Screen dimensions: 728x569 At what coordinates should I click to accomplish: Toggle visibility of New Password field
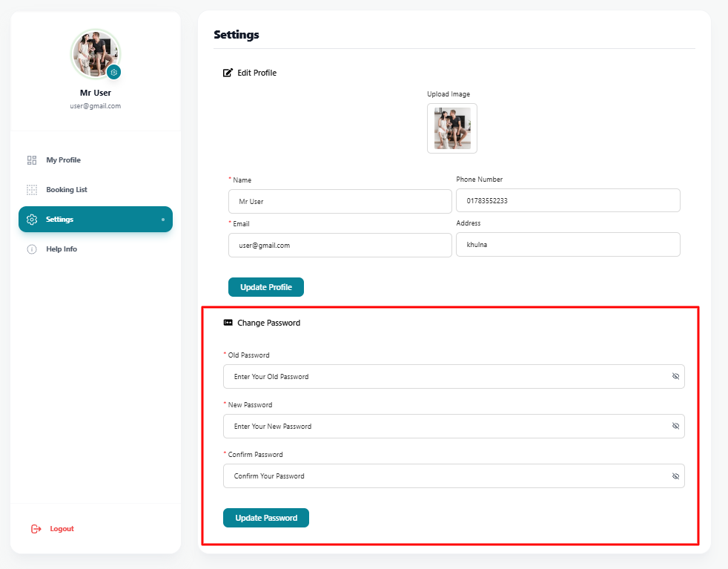(675, 426)
